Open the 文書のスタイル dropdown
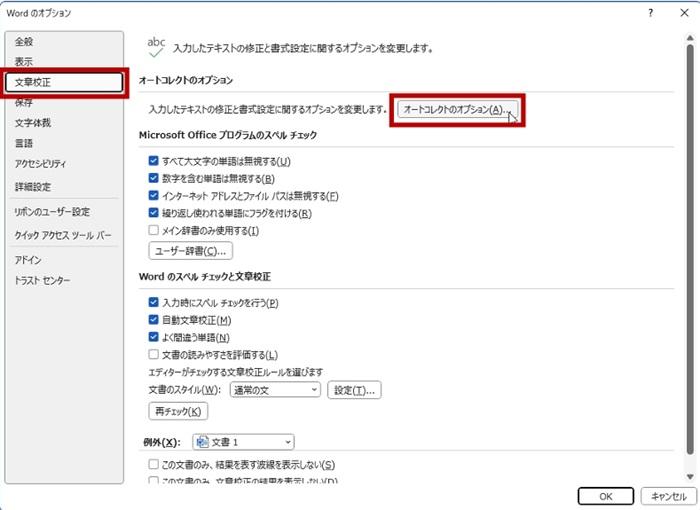Screen dimensions: 700x510 pyautogui.click(x=274, y=390)
